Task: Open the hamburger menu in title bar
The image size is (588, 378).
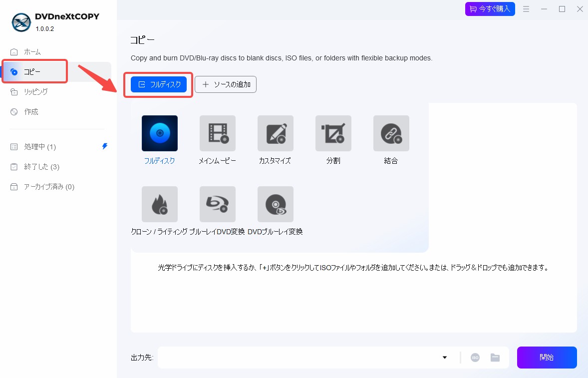Action: pos(526,9)
